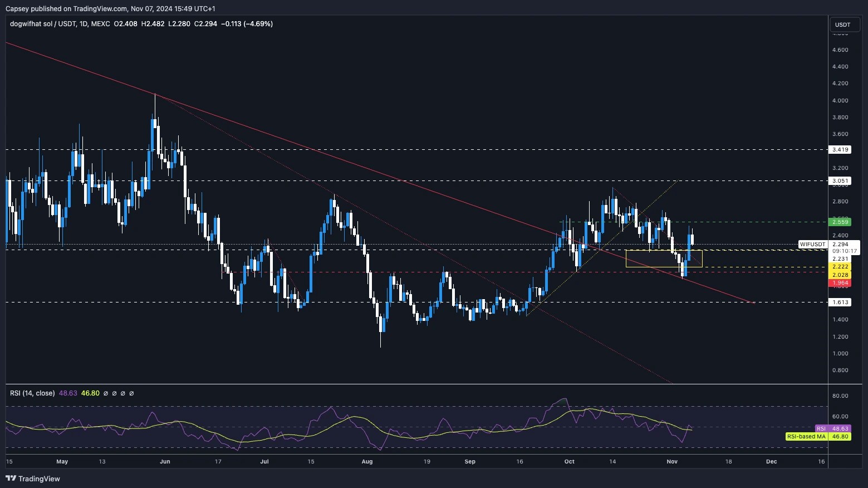Screen dimensions: 868x488
Task: Click the red 1.964 price label
Action: pos(841,282)
